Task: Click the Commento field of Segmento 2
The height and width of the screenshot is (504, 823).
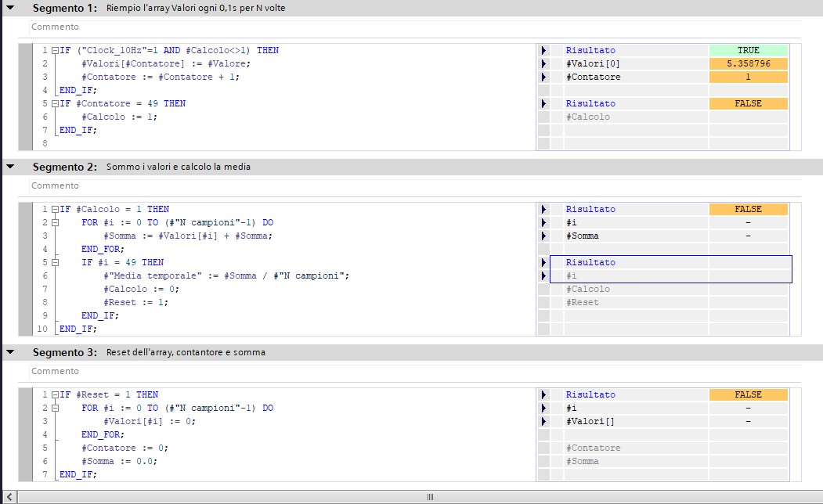Action: (x=415, y=185)
